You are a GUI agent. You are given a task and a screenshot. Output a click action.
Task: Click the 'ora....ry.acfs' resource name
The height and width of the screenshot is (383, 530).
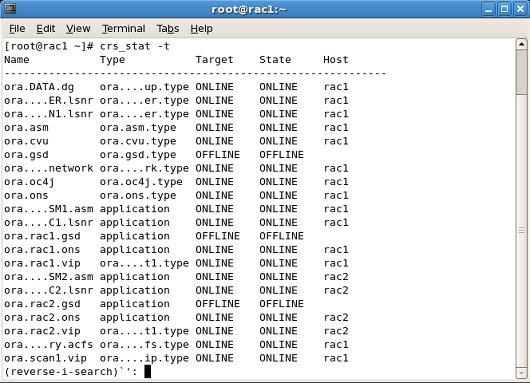tap(48, 344)
